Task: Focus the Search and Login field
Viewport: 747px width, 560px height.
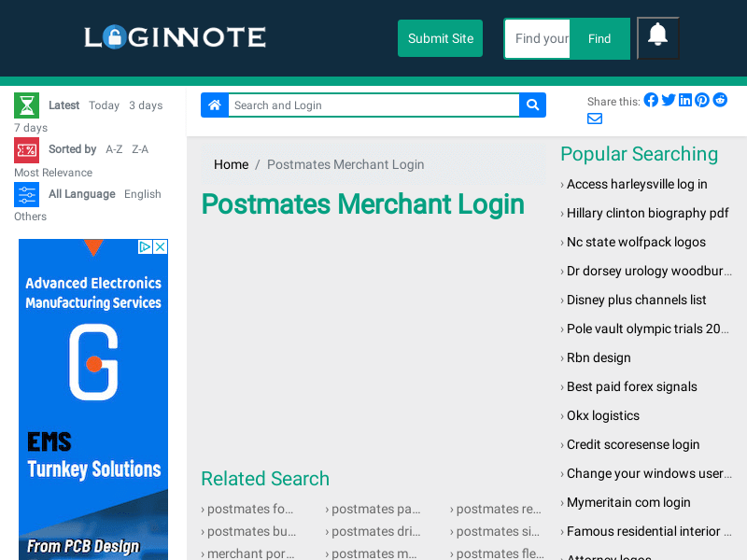Action: tap(373, 105)
